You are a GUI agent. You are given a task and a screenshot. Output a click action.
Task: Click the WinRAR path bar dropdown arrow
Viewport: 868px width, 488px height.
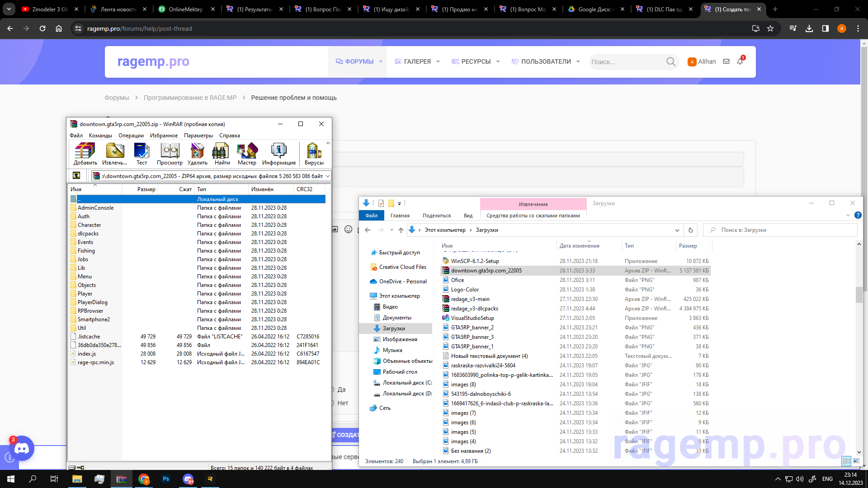tap(327, 176)
